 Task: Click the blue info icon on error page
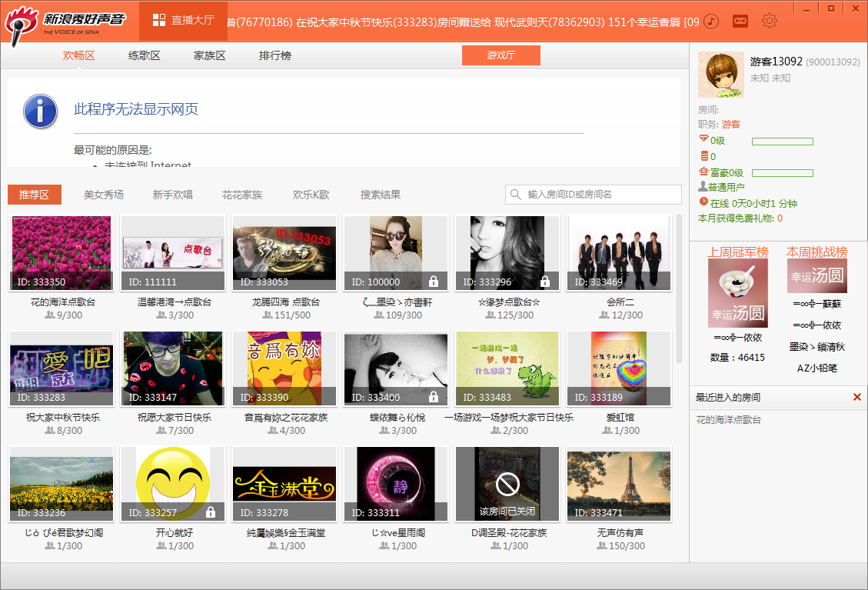41,111
